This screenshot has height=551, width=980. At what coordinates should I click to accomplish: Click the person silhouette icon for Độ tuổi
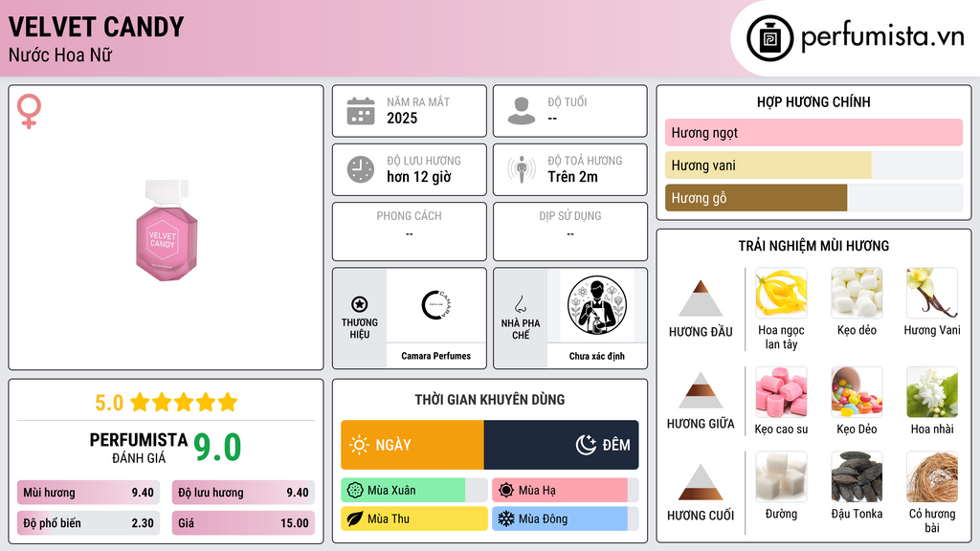(x=522, y=111)
